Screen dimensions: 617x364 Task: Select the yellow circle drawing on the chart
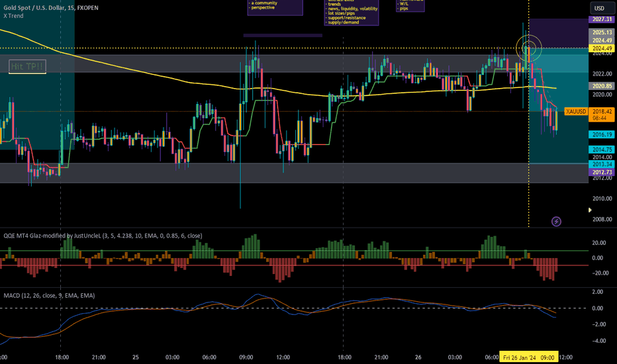click(x=529, y=48)
